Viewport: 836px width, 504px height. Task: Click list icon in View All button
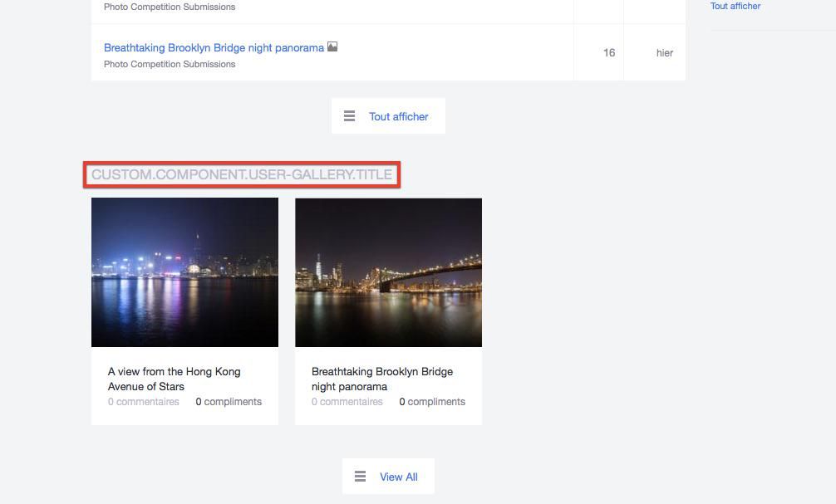[x=361, y=477]
